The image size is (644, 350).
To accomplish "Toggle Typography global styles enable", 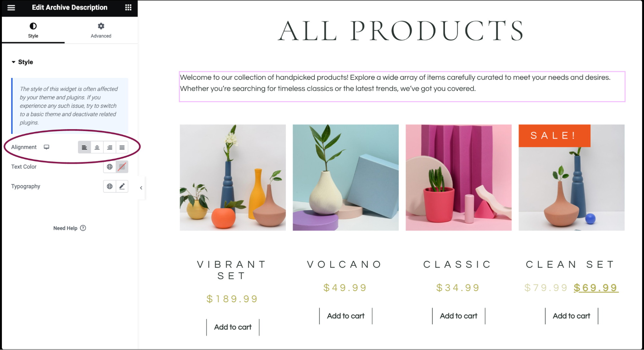I will point(110,186).
